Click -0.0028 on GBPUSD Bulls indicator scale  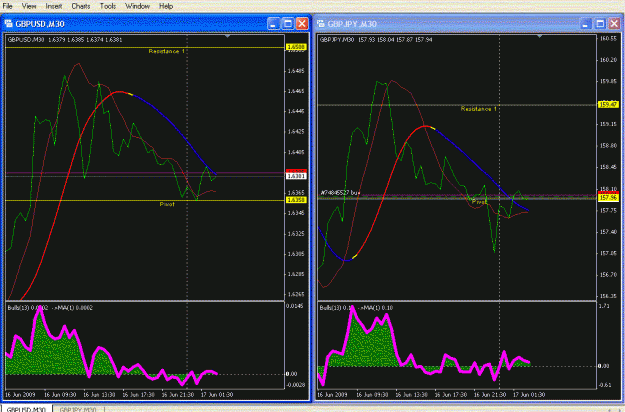(x=296, y=385)
